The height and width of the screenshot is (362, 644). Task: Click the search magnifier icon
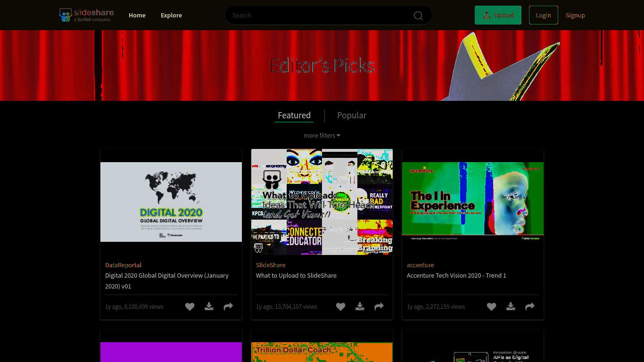pos(418,16)
